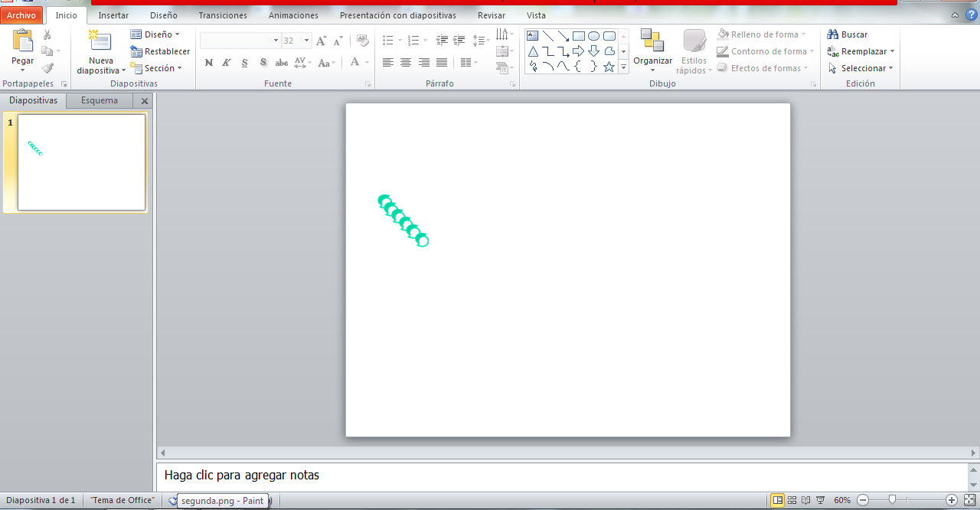Switch to the Revisar tab
Screen dimensions: 980x510
point(491,15)
